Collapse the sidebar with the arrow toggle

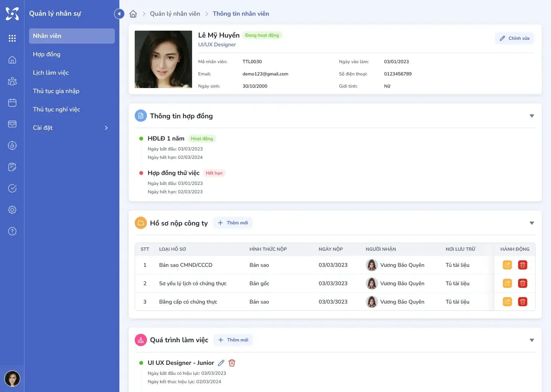coord(119,14)
